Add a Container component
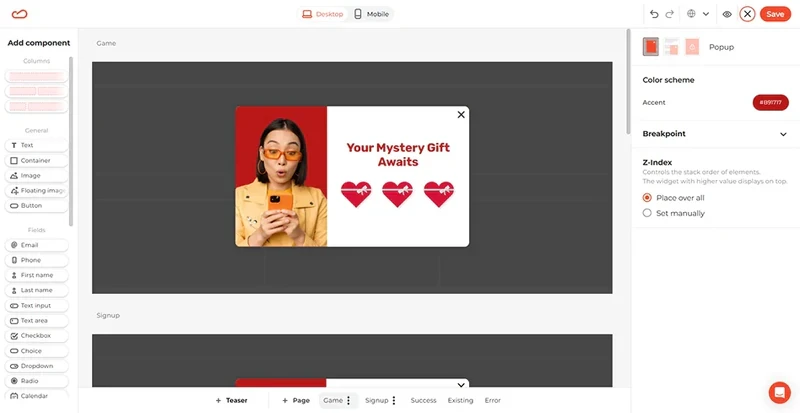This screenshot has width=800, height=413. tap(36, 160)
